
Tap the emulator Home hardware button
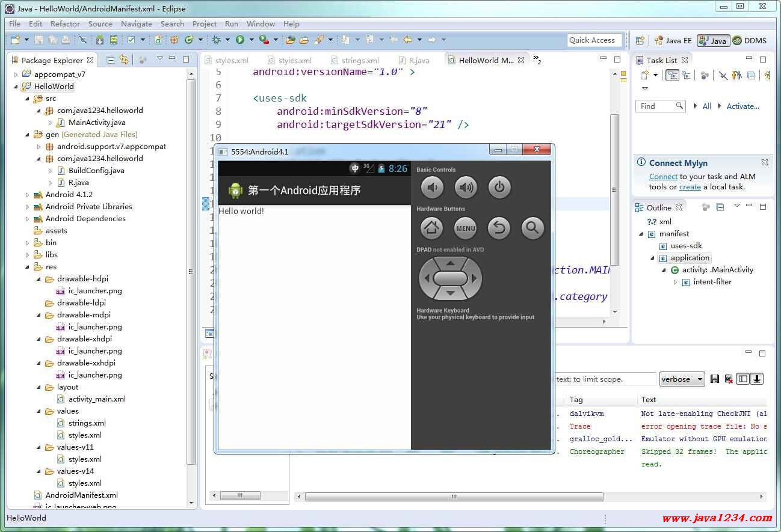click(x=431, y=228)
